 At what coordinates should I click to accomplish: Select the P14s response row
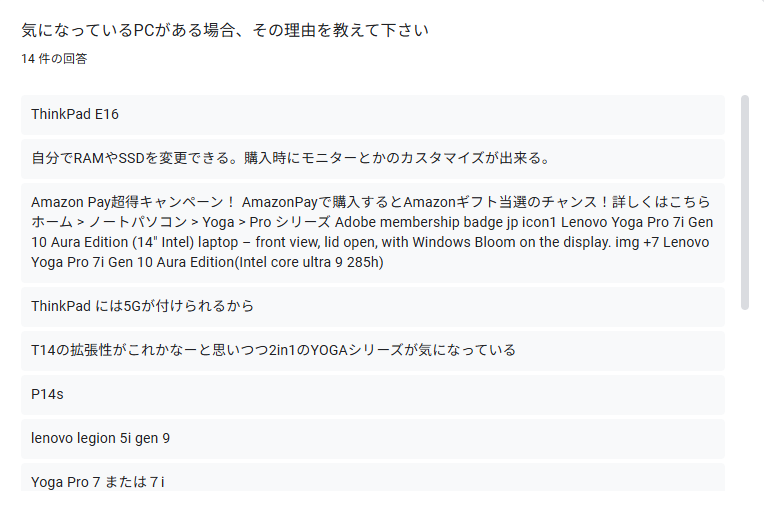(373, 395)
